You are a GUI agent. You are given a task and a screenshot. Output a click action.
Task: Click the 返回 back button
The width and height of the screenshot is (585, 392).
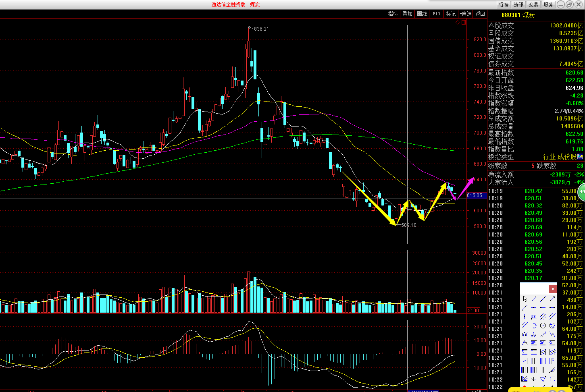(480, 14)
